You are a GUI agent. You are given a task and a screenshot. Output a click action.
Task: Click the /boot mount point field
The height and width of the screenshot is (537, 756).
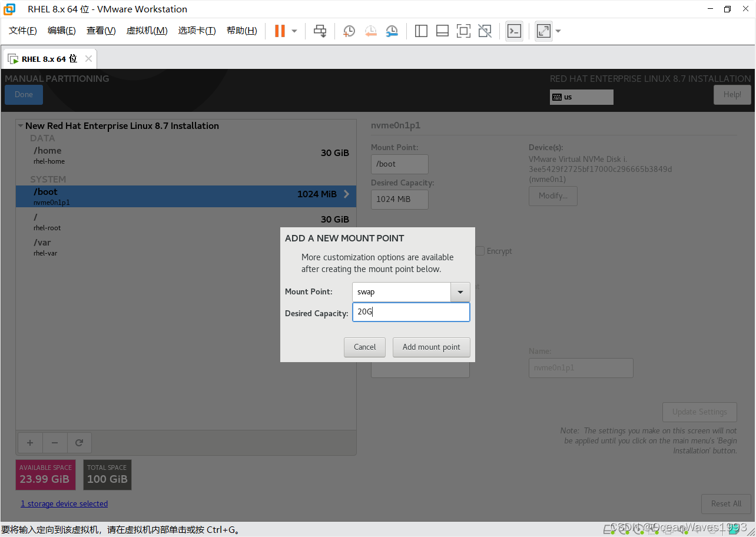[400, 164]
